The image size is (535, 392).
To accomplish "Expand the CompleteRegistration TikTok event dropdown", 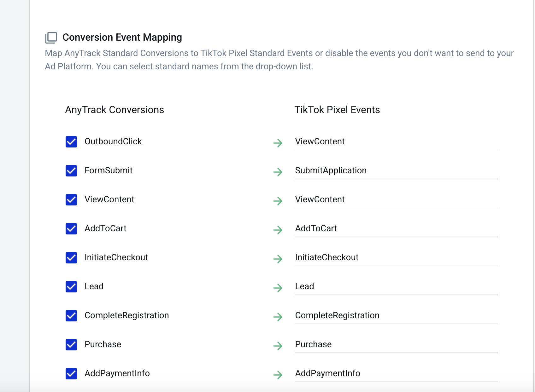I will tap(396, 316).
